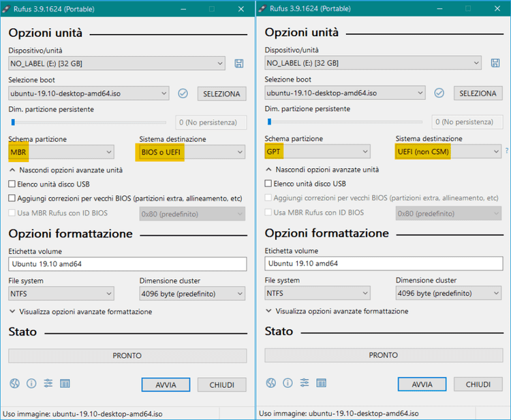The width and height of the screenshot is (511, 420).
Task: Click PRONTO progress bar in right window
Action: click(x=384, y=355)
